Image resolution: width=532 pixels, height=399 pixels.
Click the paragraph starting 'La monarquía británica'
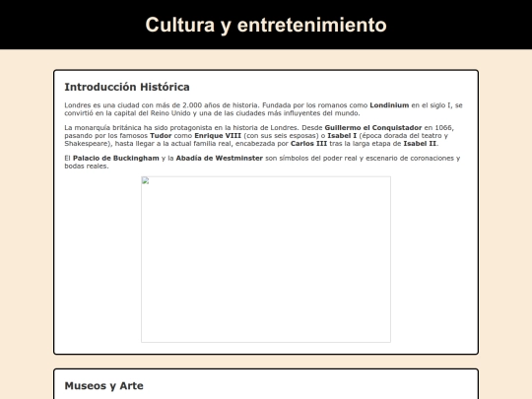(x=259, y=135)
